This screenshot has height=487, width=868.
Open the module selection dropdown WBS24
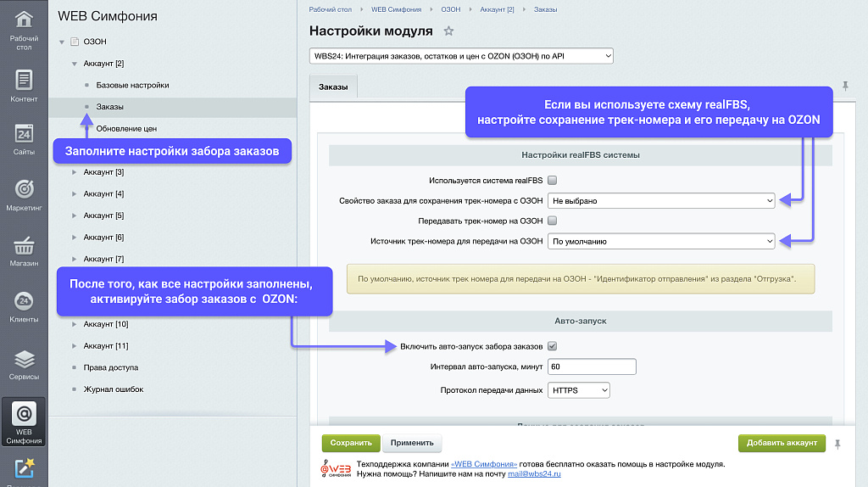461,56
